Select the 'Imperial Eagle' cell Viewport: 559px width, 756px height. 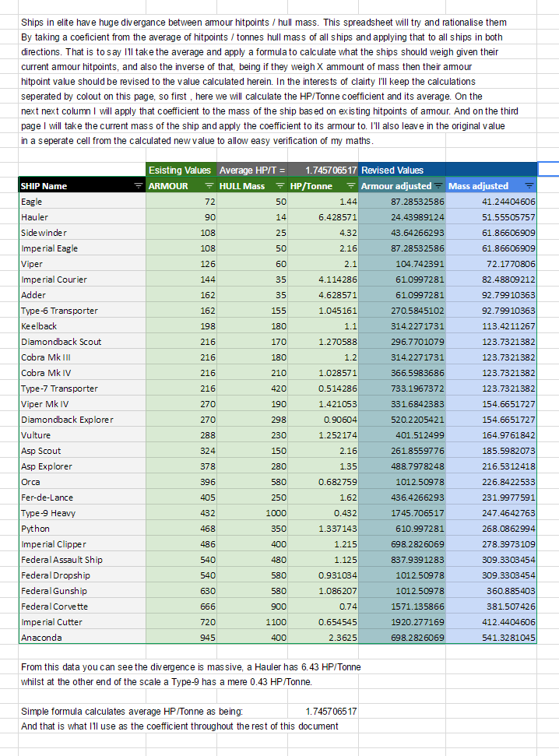[x=83, y=248]
